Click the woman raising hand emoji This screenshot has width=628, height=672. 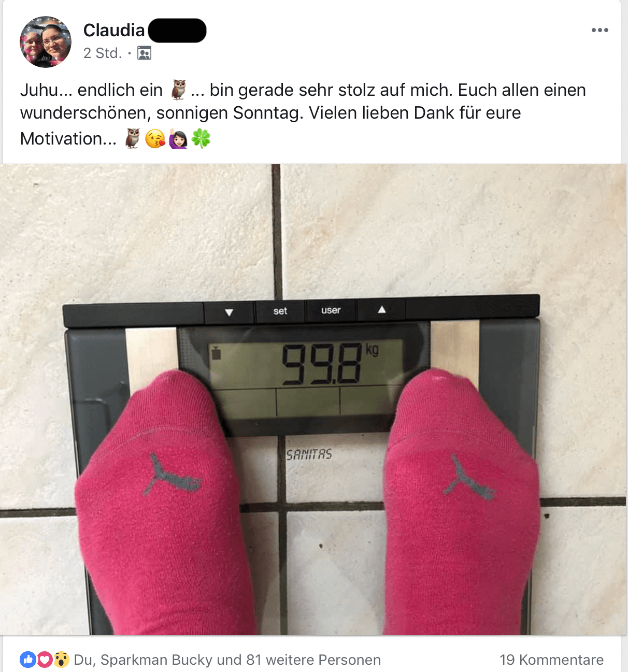178,139
